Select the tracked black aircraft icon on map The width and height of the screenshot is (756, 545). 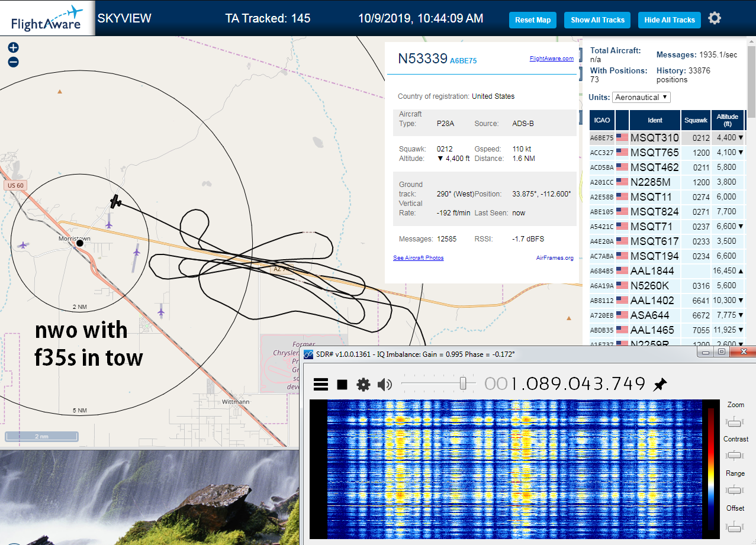point(116,202)
